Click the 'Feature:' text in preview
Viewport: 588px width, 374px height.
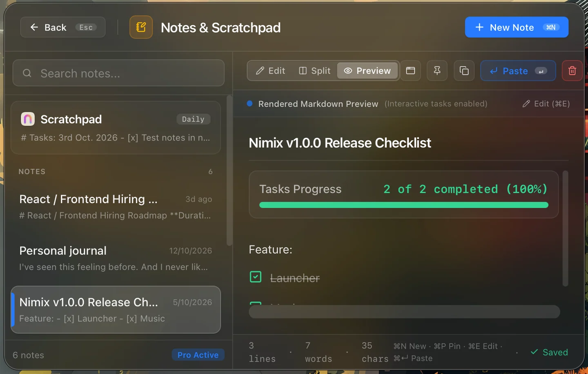coord(270,250)
